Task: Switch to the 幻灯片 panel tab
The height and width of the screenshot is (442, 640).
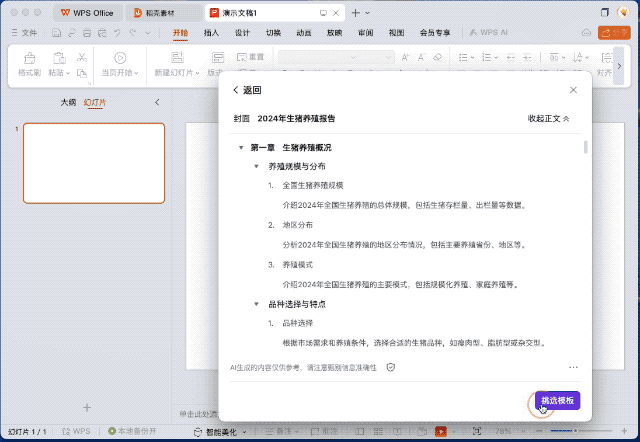Action: click(95, 102)
